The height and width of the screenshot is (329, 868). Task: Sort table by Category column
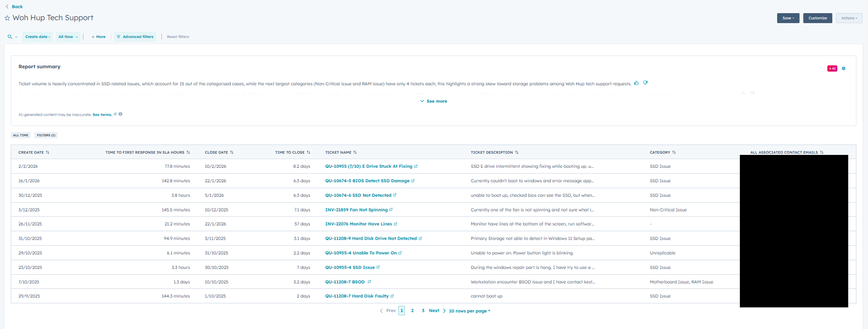point(674,152)
